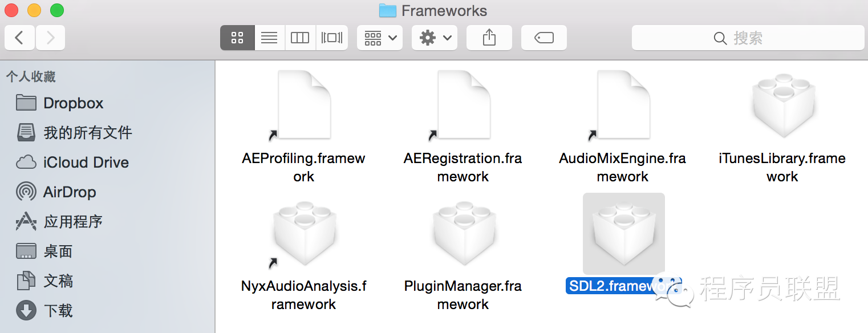This screenshot has width=868, height=333.
Task: Click the Edit Tags toolbar button
Action: click(544, 38)
